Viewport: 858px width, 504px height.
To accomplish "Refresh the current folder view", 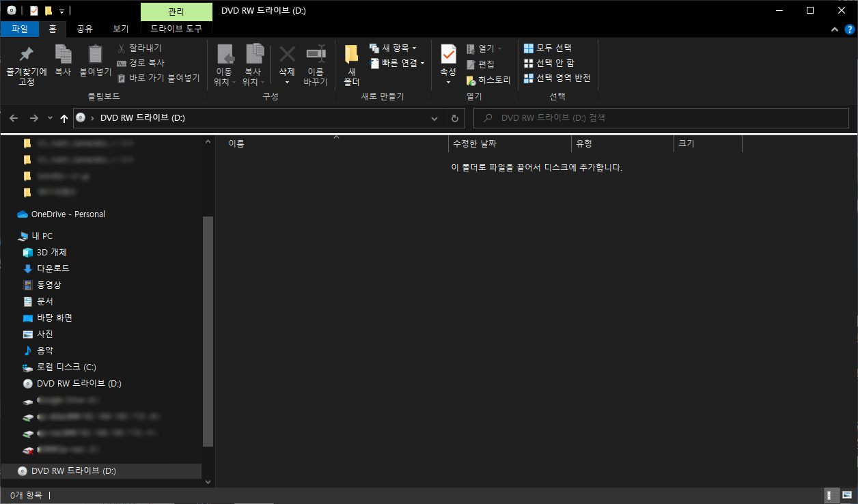I will tap(455, 118).
